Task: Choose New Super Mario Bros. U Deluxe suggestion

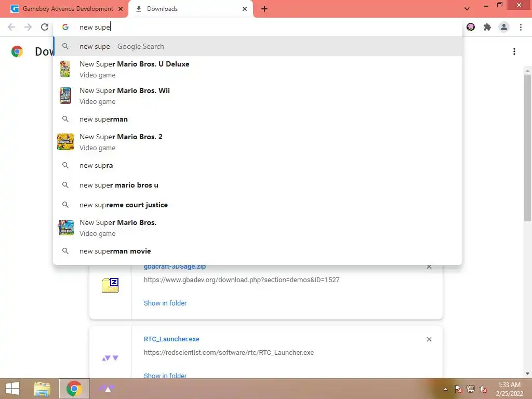Action: pos(258,69)
